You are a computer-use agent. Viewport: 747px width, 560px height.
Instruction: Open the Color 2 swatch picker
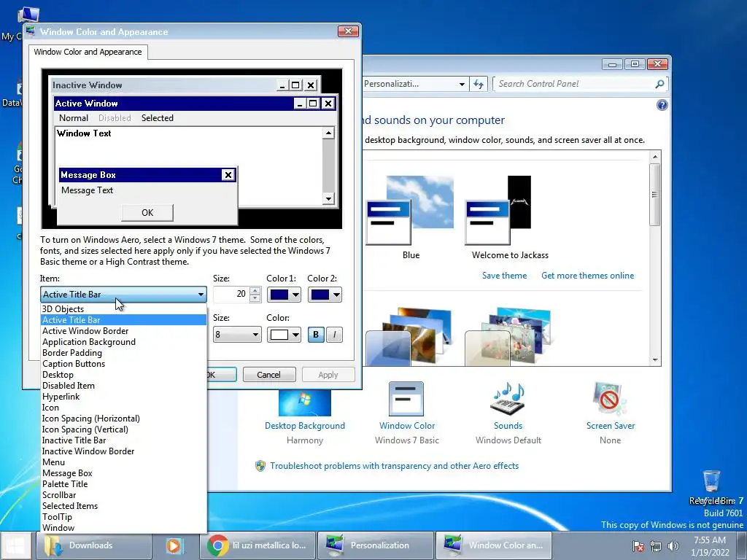[x=325, y=295]
